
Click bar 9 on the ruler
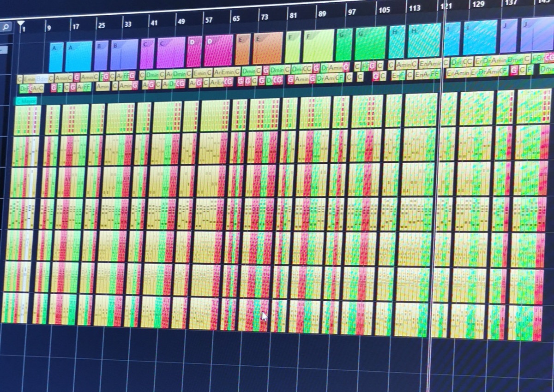[x=48, y=28]
